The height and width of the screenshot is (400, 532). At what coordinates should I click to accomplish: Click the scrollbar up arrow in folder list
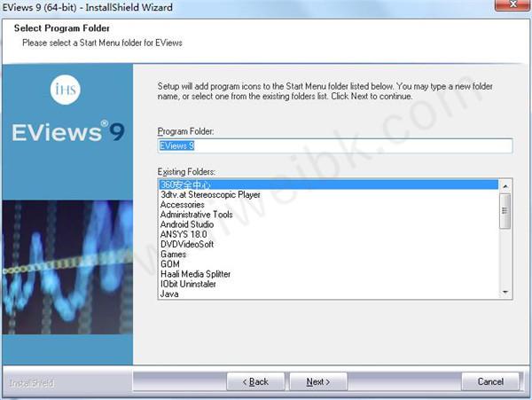tap(505, 186)
